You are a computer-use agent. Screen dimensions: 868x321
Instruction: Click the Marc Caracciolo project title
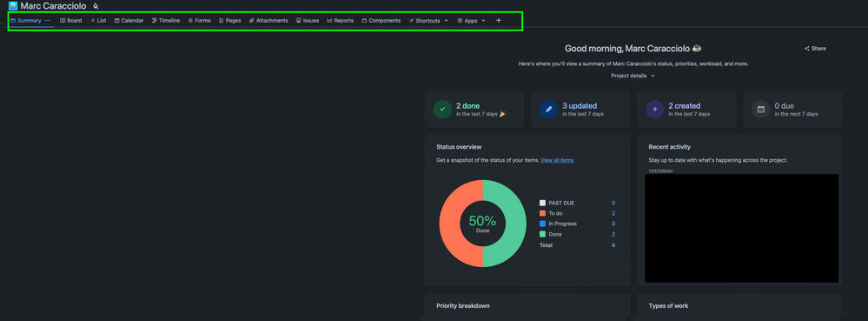53,7
